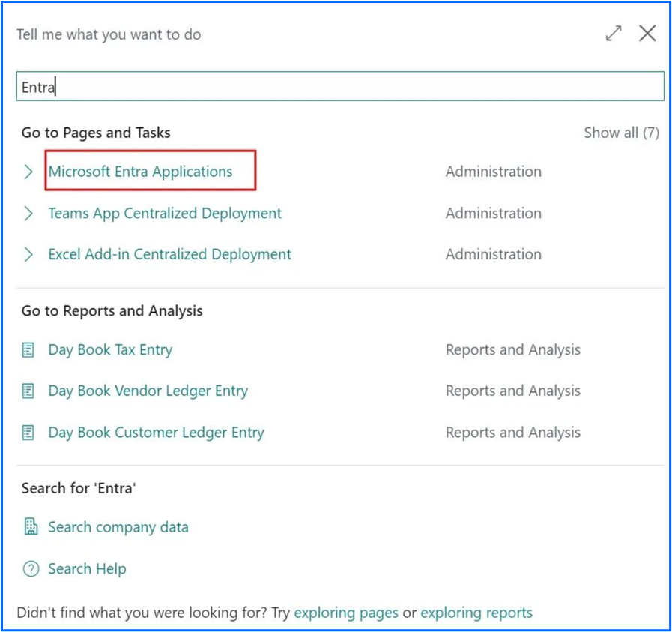This screenshot has height=632, width=672.
Task: Click 'Tell me what you want to do' title
Action: tap(109, 34)
